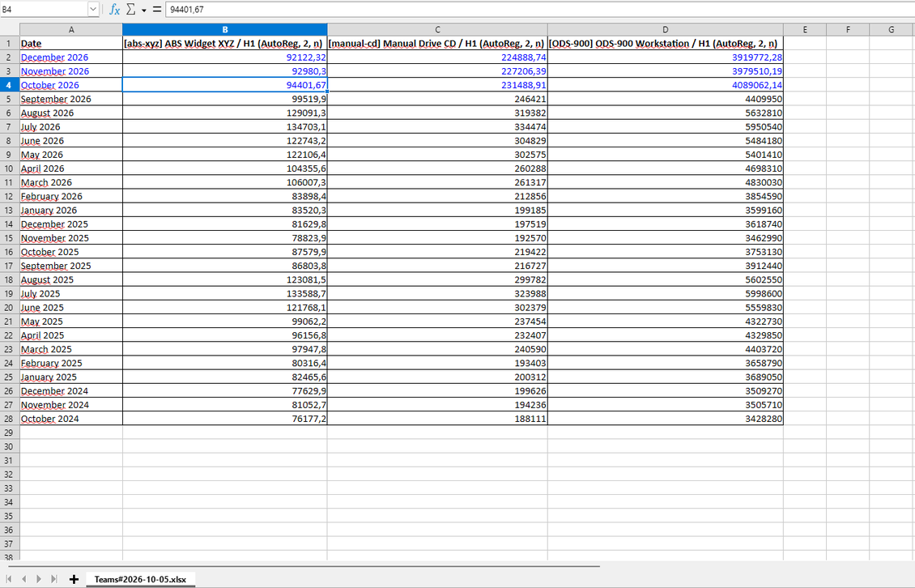The image size is (915, 588).
Task: Select cell with value 334474
Action: 437,126
